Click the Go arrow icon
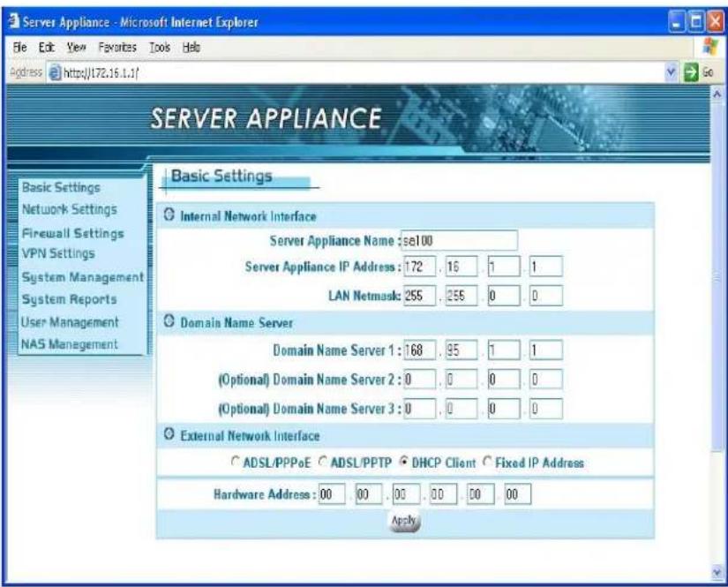The width and height of the screenshot is (728, 587). tap(691, 72)
